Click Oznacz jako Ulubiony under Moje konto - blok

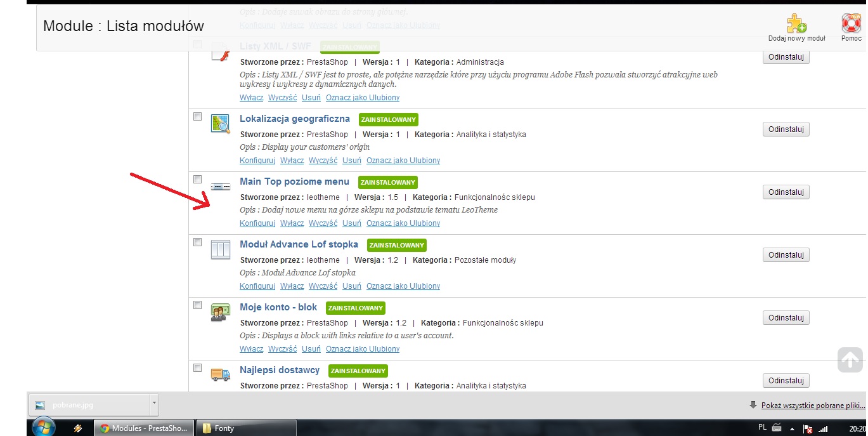click(x=363, y=349)
